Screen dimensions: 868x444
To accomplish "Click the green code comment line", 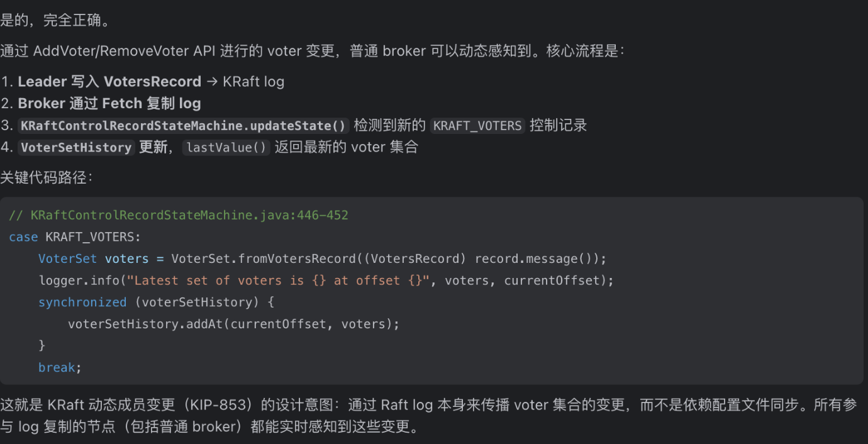I will coord(179,216).
